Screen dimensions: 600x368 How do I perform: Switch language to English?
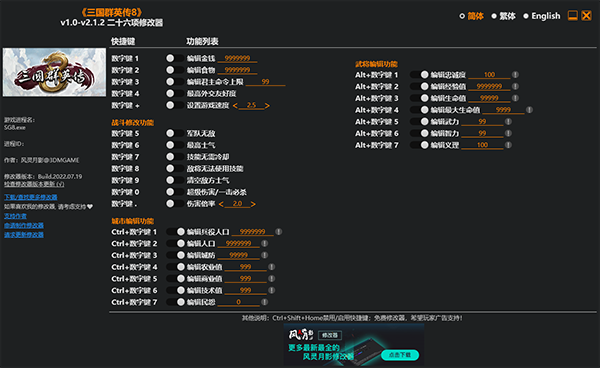pyautogui.click(x=542, y=16)
